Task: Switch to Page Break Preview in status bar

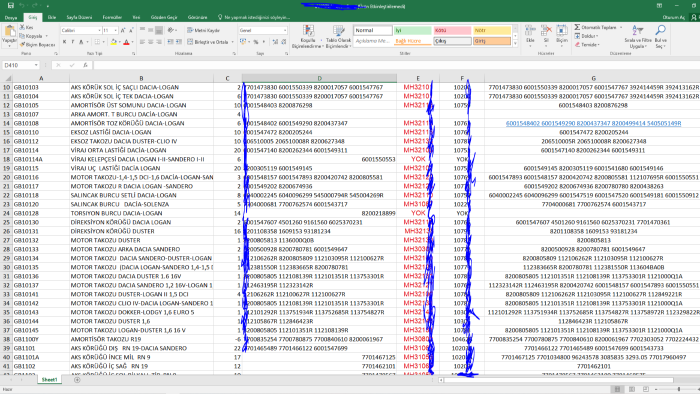Action: (x=646, y=389)
